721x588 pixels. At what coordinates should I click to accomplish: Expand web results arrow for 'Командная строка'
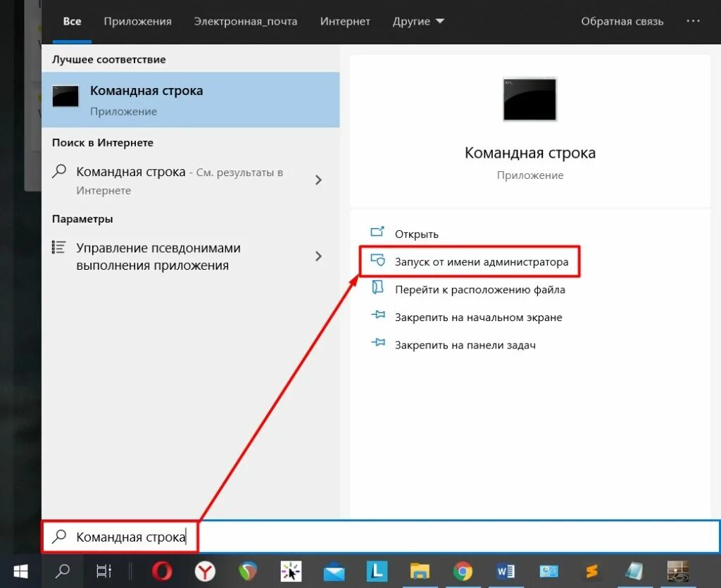tap(318, 180)
